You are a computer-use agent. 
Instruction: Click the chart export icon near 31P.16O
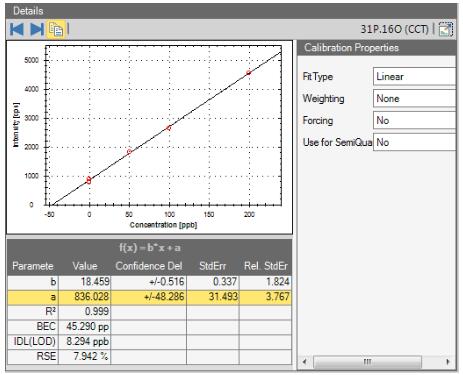click(x=446, y=29)
